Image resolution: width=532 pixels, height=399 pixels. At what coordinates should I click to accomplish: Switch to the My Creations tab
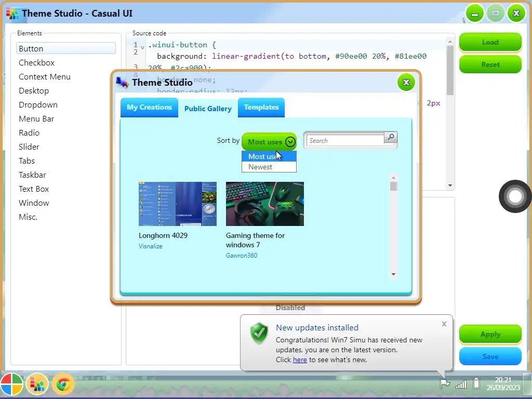click(149, 107)
